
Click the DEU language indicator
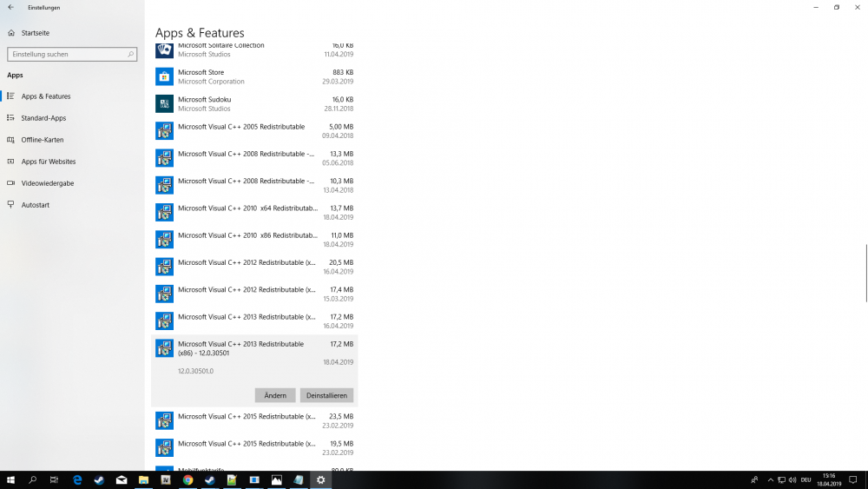806,479
